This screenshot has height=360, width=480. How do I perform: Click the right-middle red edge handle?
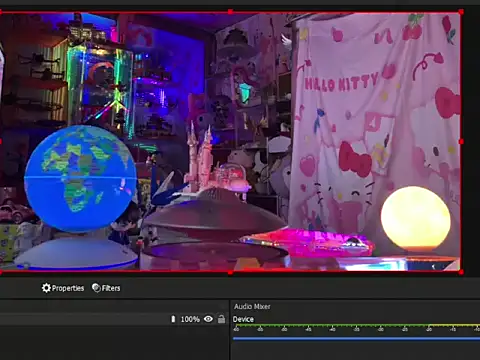point(461,142)
